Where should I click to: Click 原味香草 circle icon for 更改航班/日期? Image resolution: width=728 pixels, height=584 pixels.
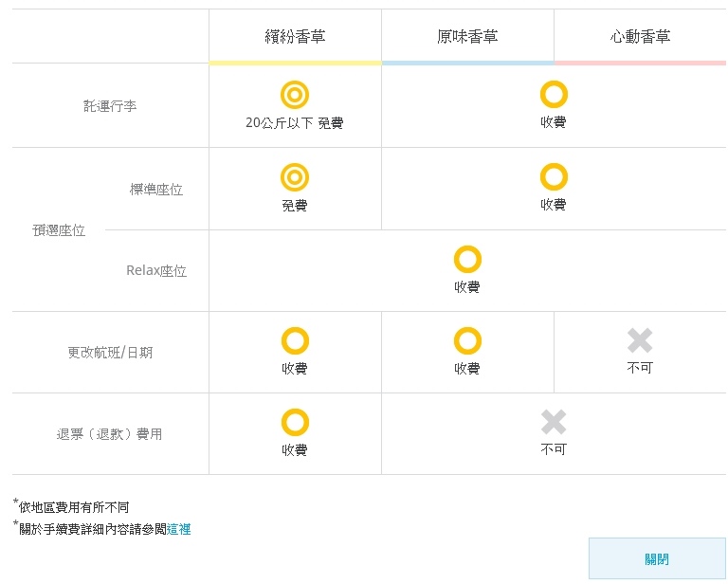(x=467, y=340)
